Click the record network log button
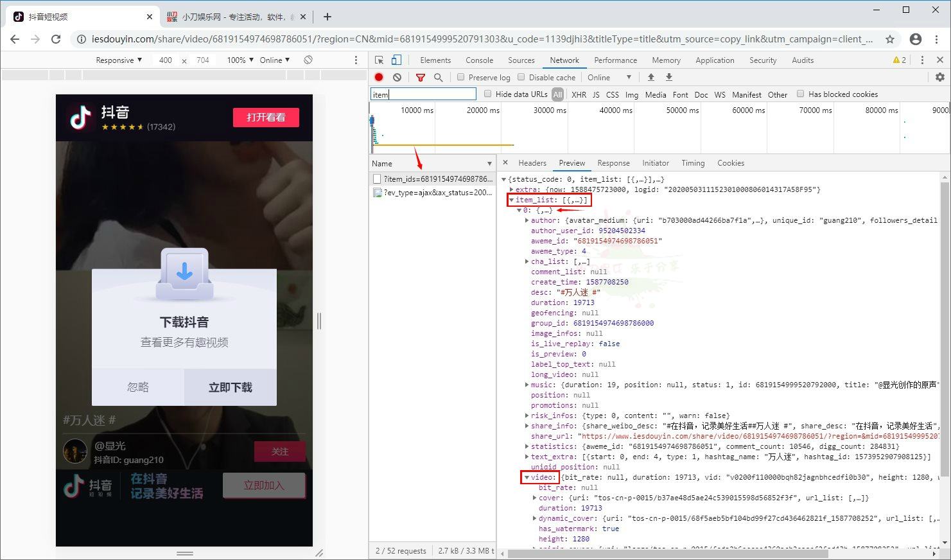This screenshot has height=560, width=951. [x=379, y=77]
